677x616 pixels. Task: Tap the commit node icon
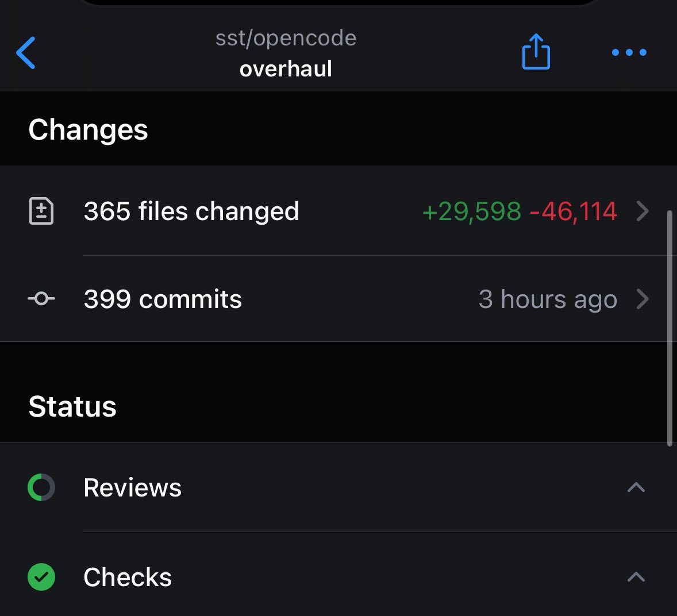[x=41, y=298]
